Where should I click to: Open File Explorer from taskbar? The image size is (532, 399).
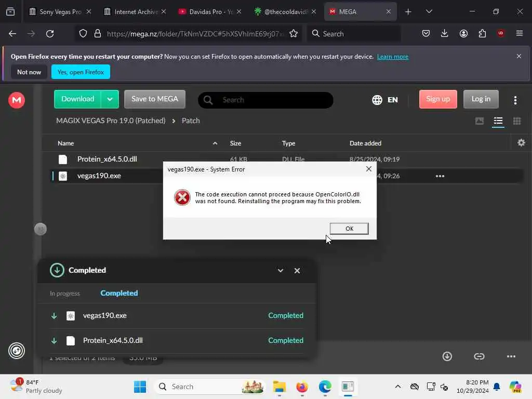pos(279,387)
